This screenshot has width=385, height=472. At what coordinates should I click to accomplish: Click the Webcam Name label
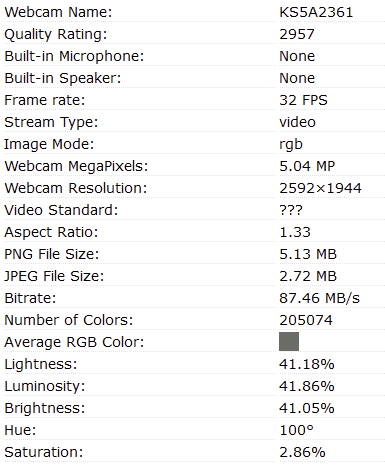coord(58,12)
